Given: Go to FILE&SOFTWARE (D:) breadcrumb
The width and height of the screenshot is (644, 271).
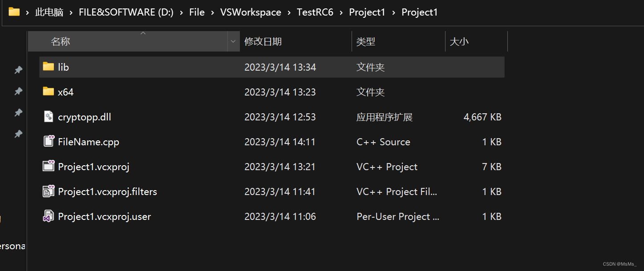Looking at the screenshot, I should 126,12.
